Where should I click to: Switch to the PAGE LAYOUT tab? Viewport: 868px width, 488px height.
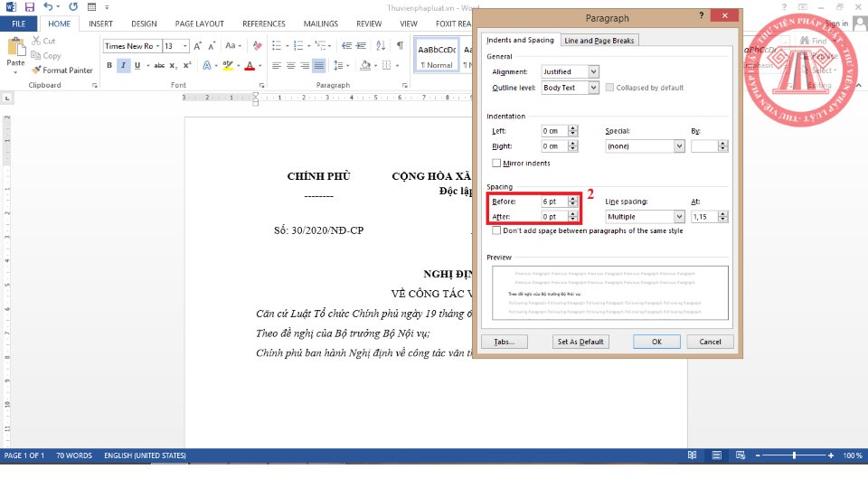(199, 23)
